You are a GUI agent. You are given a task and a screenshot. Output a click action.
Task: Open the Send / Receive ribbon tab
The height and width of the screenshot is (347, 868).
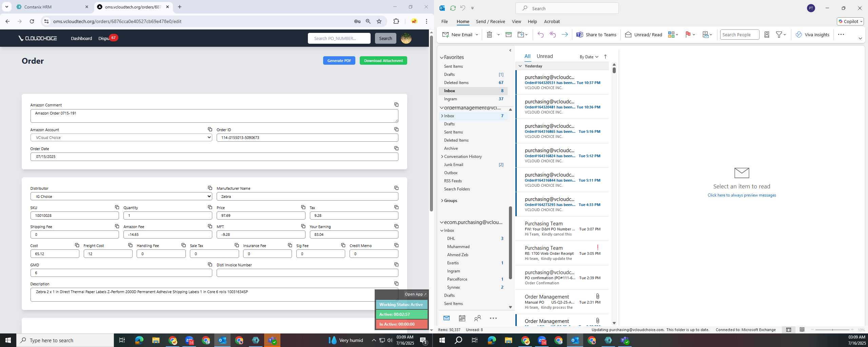pyautogui.click(x=490, y=21)
